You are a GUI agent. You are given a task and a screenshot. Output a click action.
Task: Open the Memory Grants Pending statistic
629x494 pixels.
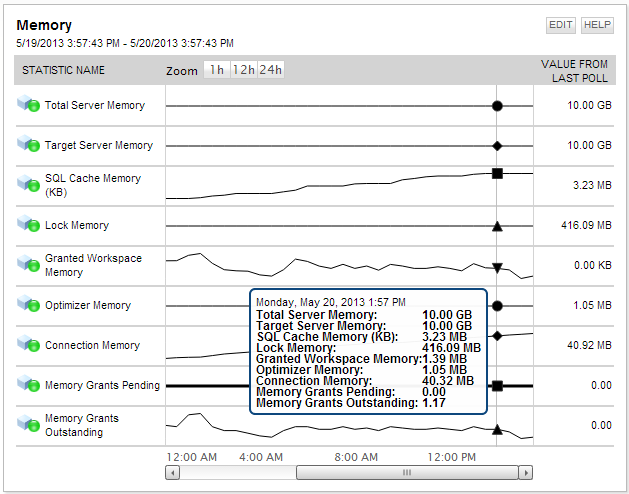(102, 385)
